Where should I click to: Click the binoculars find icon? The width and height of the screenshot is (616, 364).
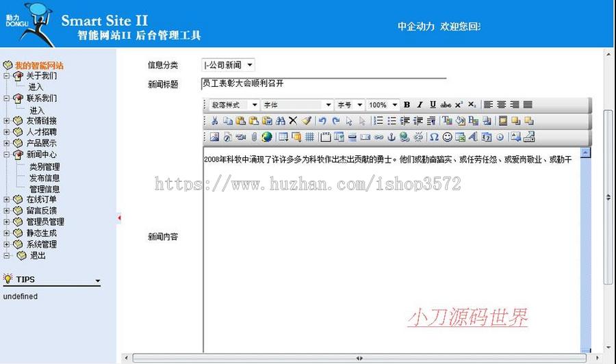[280, 121]
